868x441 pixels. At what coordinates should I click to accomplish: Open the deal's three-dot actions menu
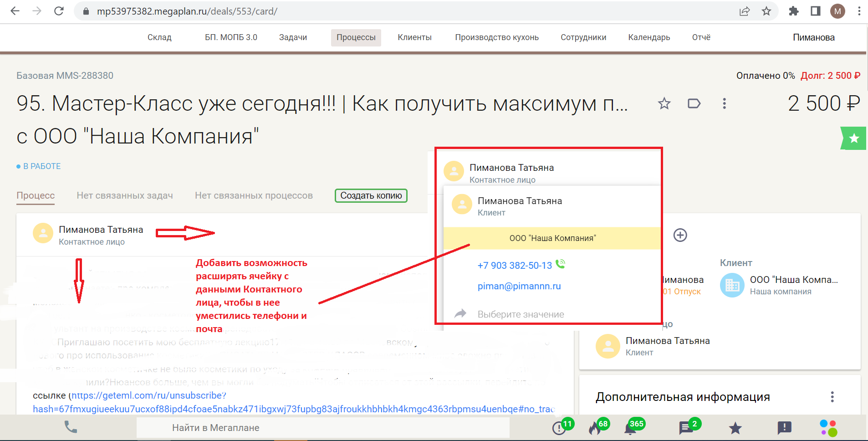coord(724,104)
